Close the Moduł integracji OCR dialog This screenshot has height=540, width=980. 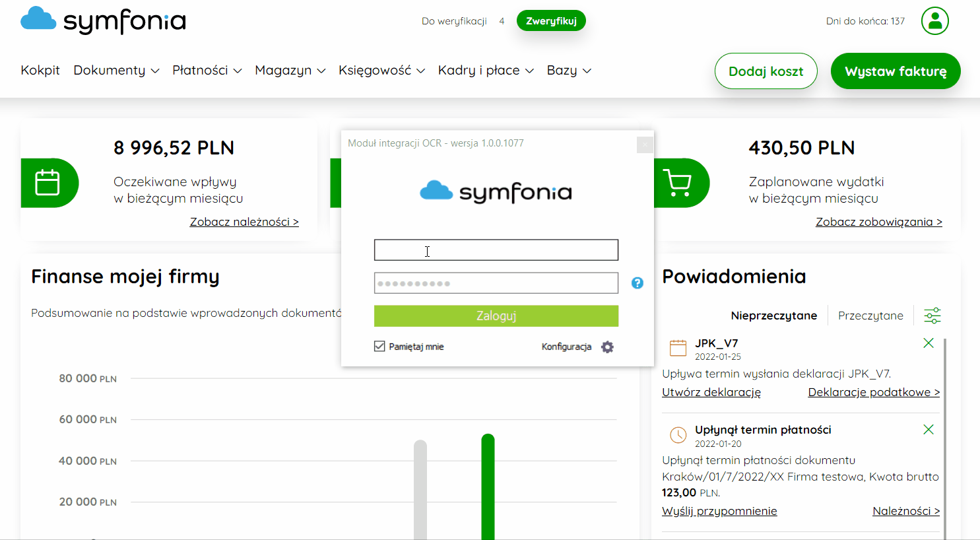point(645,145)
